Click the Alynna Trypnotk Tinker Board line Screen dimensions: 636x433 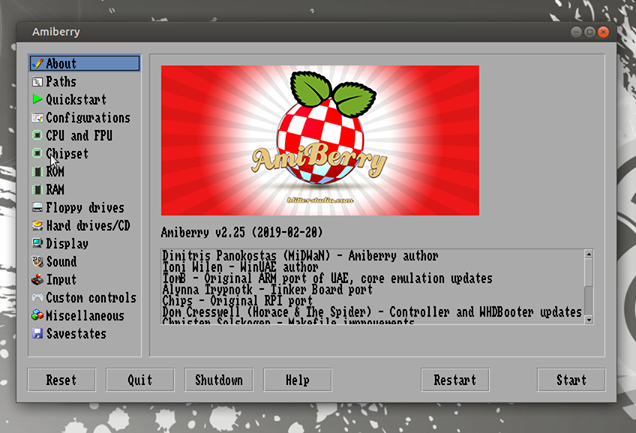click(267, 289)
